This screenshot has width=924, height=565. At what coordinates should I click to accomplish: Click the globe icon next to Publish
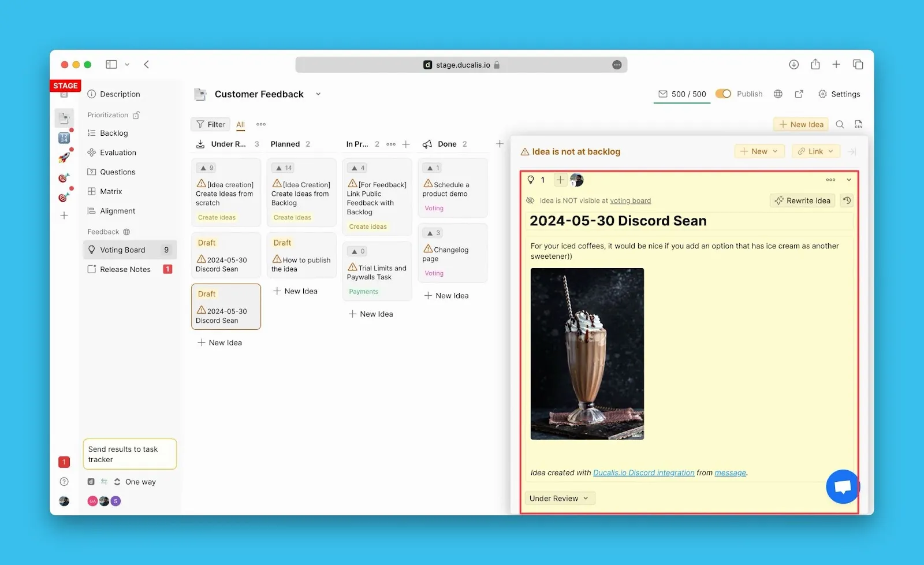pos(778,94)
